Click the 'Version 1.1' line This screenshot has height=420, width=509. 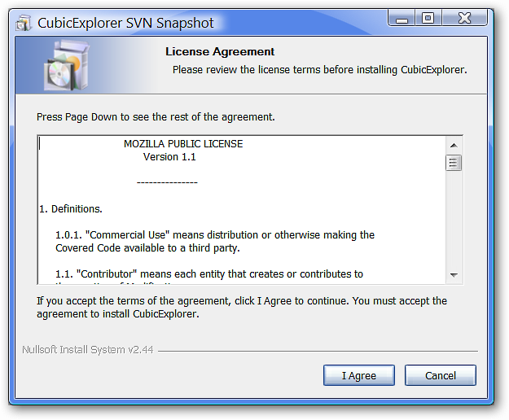tap(169, 157)
